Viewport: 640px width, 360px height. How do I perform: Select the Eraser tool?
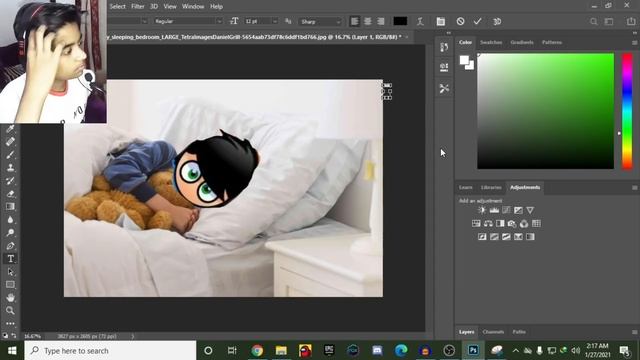(x=10, y=194)
